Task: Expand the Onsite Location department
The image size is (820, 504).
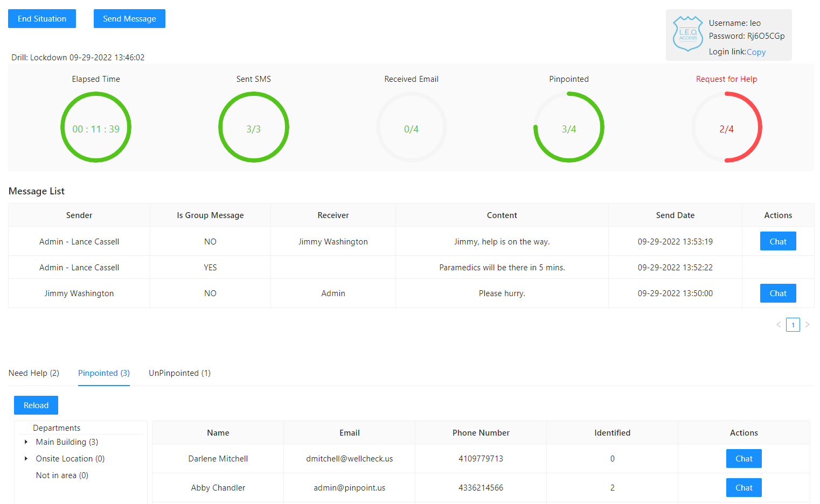Action: point(26,458)
